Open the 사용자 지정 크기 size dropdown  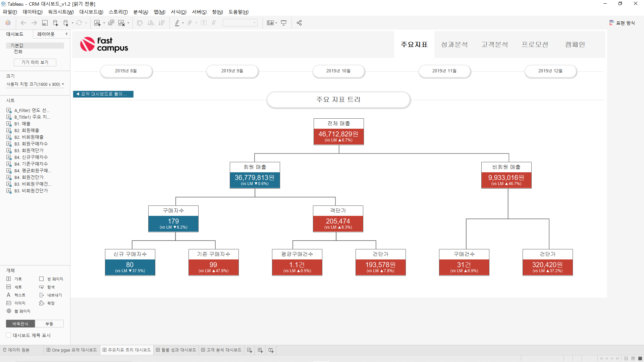35,84
